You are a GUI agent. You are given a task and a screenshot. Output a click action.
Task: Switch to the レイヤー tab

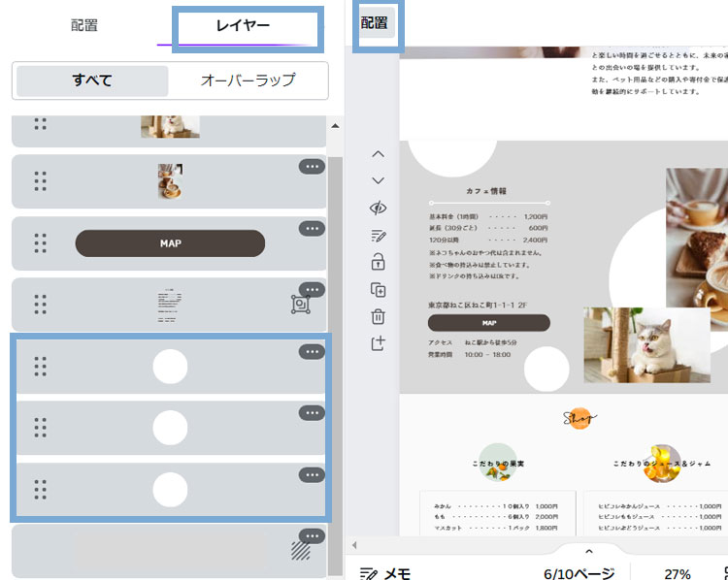tap(243, 25)
